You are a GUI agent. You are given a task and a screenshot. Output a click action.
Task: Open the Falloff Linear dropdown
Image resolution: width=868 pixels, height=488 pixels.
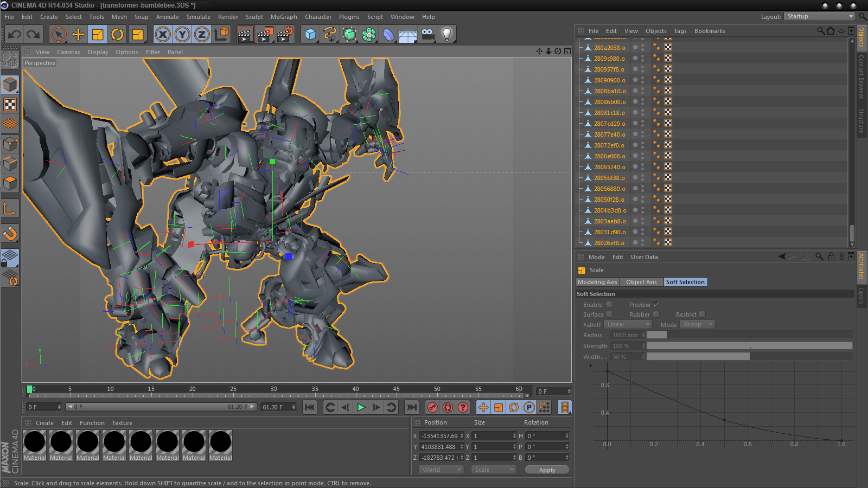point(628,324)
